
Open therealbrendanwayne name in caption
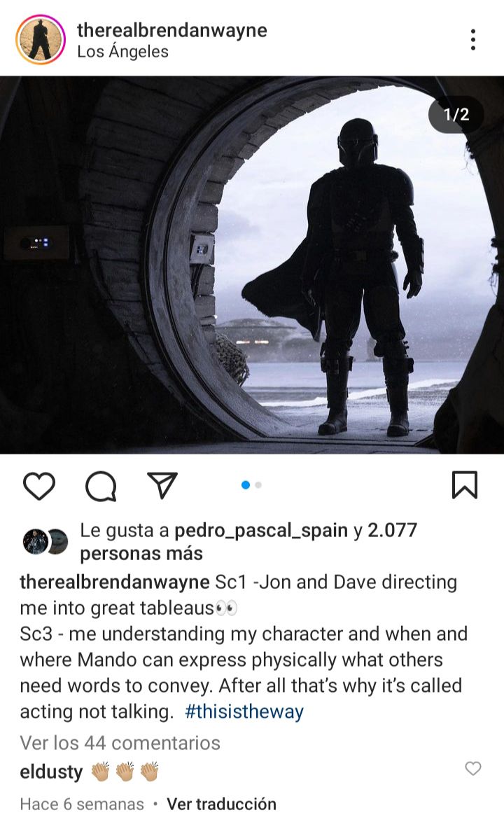[x=115, y=583]
